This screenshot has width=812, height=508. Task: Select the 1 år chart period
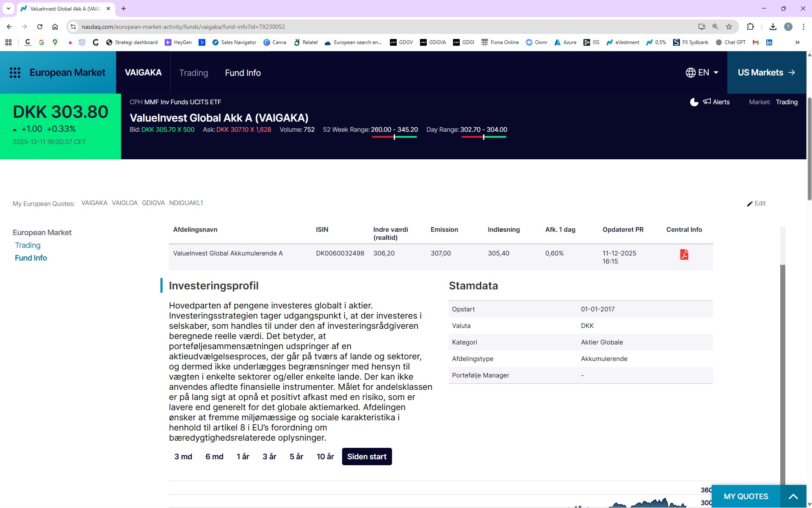click(243, 457)
